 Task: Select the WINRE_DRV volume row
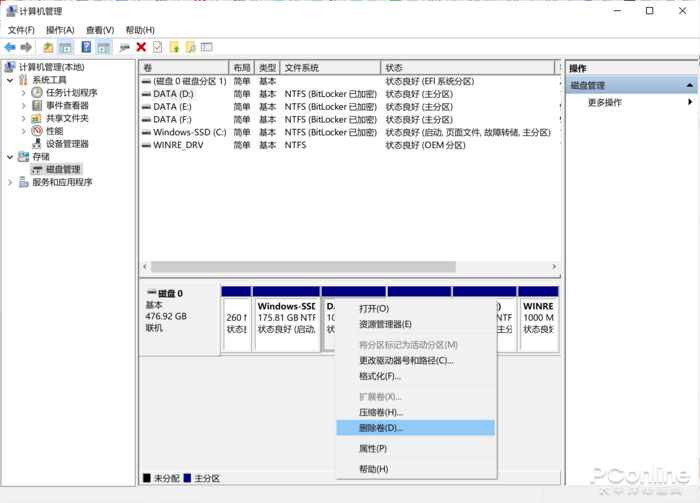[350, 145]
